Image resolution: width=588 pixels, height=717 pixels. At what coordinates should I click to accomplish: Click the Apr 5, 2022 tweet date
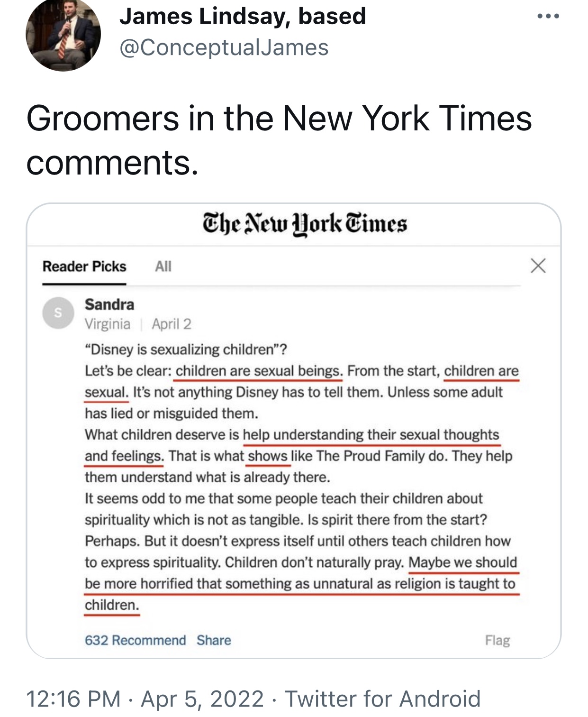[x=202, y=699]
